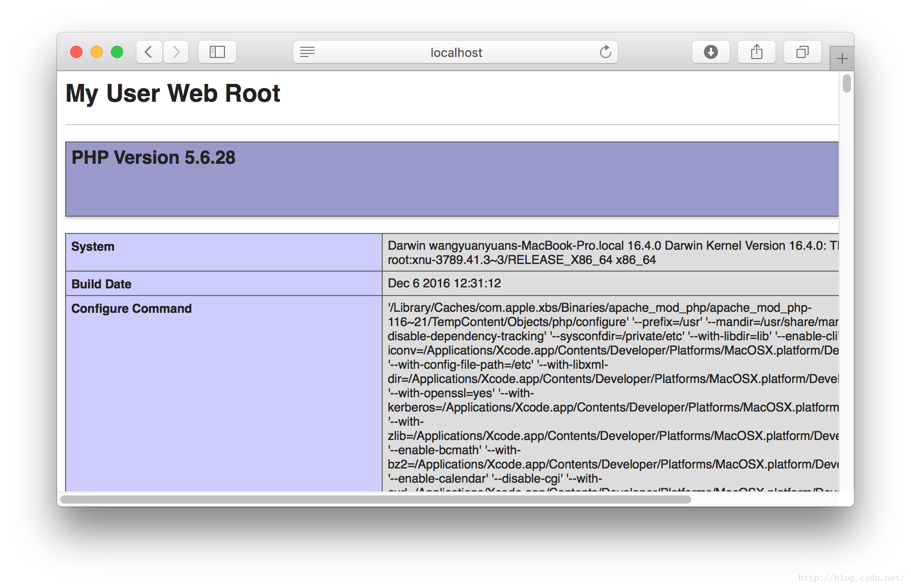Show all tabs overview
The width and height of the screenshot is (911, 588).
(x=803, y=52)
